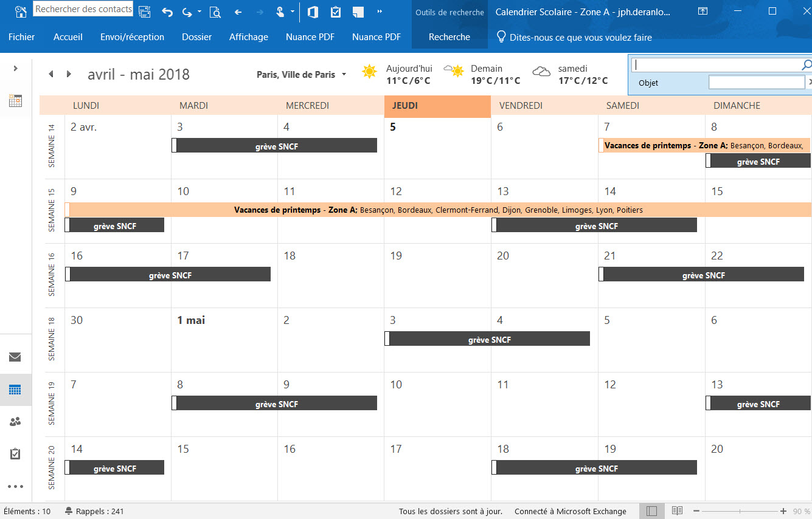This screenshot has width=812, height=519.
Task: Open ribbon display options button
Action: click(x=703, y=11)
